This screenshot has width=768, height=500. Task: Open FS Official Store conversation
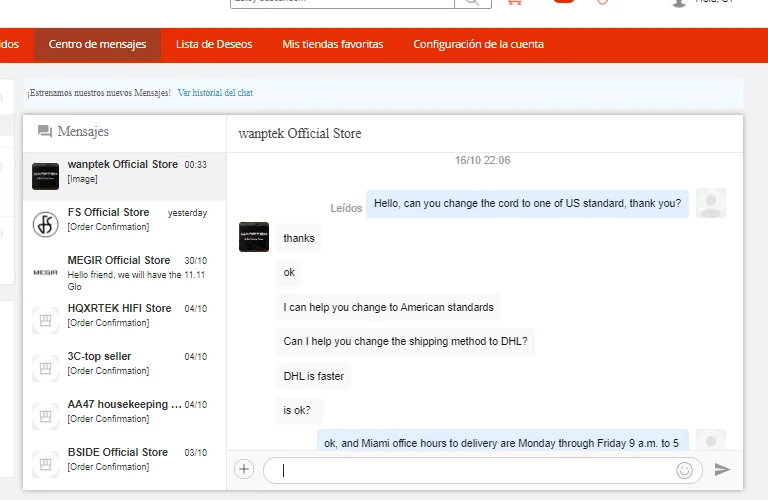(124, 224)
